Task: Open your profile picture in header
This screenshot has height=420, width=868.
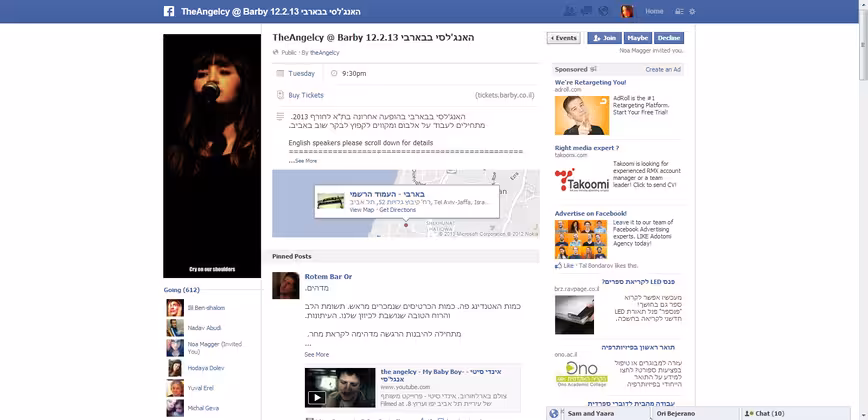Action: pos(627,11)
